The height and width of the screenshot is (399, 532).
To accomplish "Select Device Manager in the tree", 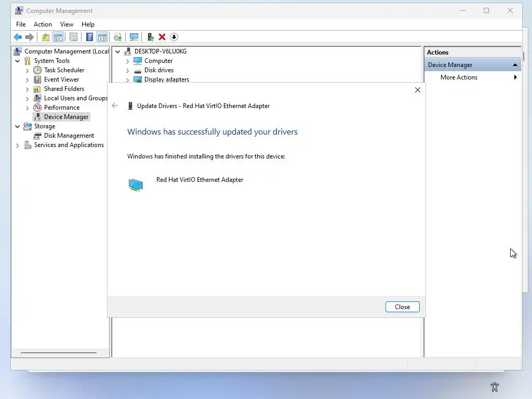I will (66, 117).
